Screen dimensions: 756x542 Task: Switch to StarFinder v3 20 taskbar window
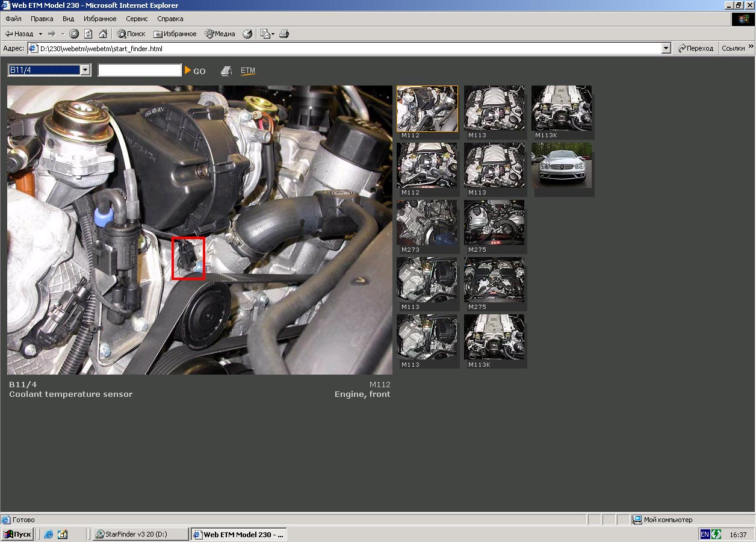140,534
